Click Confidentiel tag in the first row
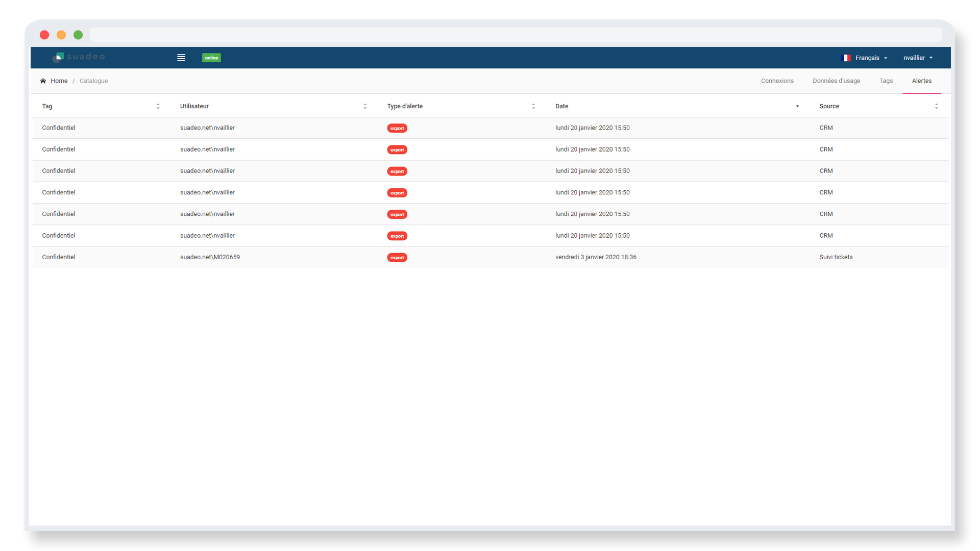This screenshot has width=980, height=551. point(58,128)
